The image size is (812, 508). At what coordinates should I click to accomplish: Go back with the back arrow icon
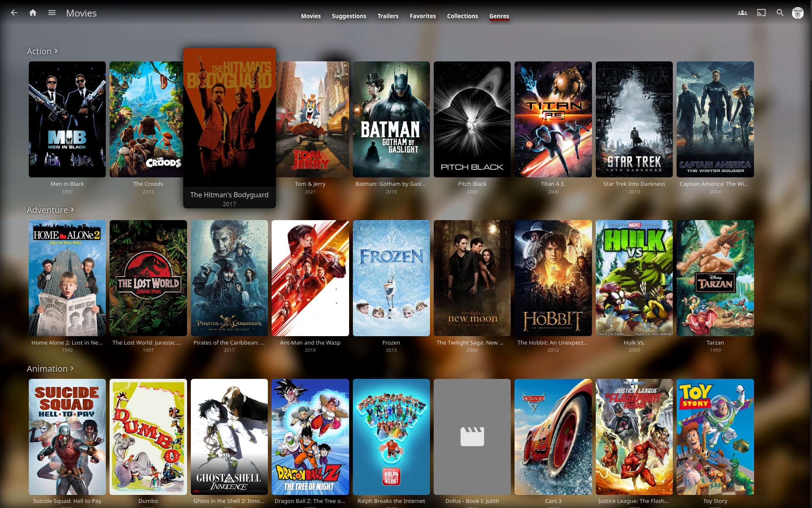pyautogui.click(x=14, y=13)
